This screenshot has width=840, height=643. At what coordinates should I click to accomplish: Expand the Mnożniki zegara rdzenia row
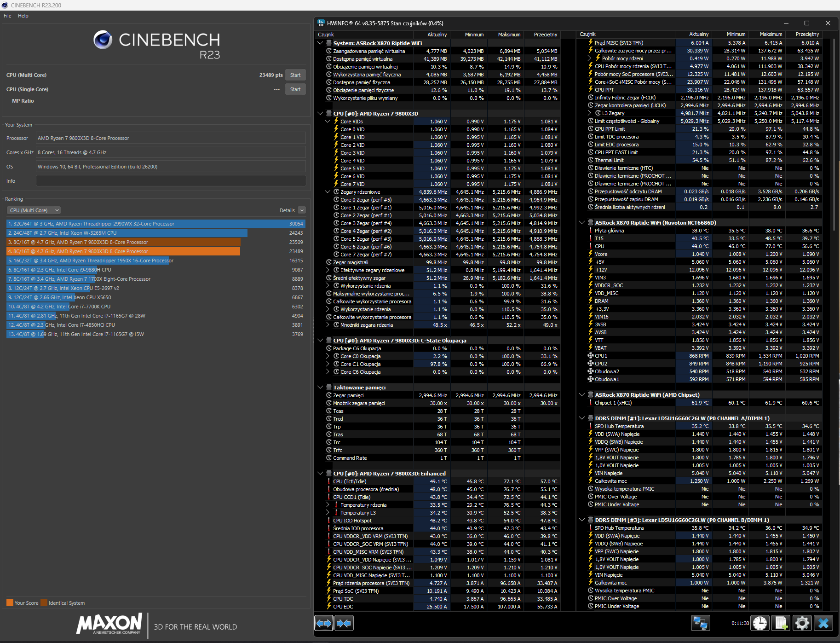tap(328, 325)
